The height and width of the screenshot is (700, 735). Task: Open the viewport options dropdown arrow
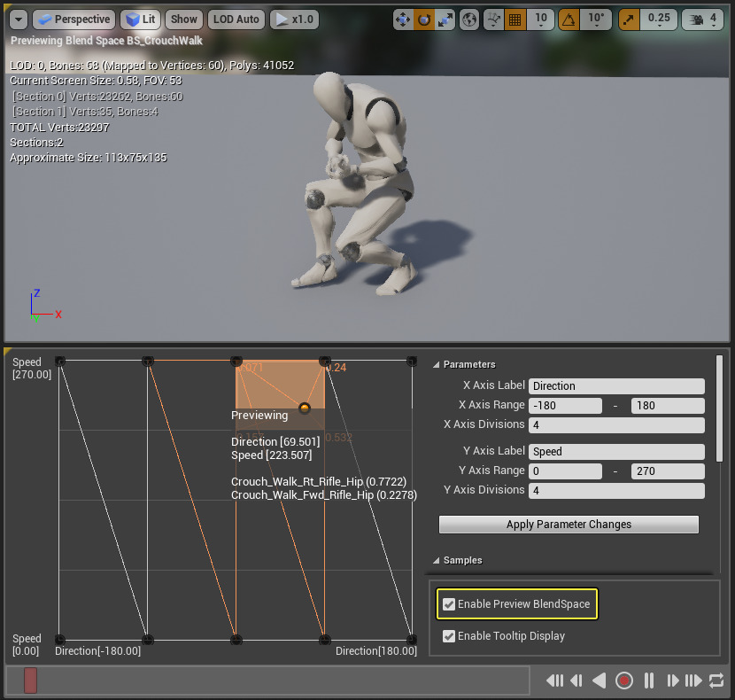click(x=18, y=19)
